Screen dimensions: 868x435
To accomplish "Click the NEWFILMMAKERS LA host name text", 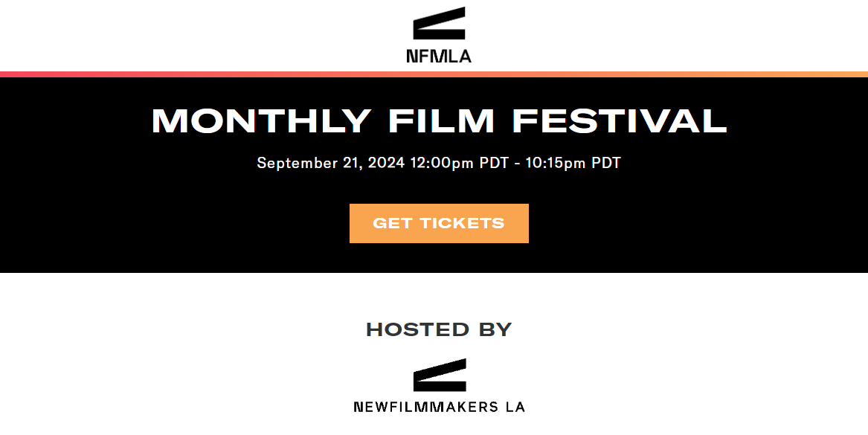I will tap(439, 407).
